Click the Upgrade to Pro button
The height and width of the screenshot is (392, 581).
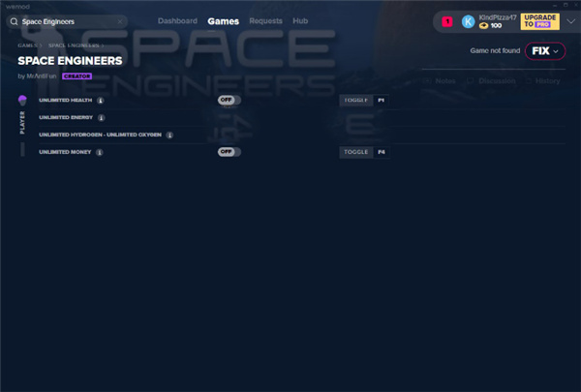(x=540, y=21)
